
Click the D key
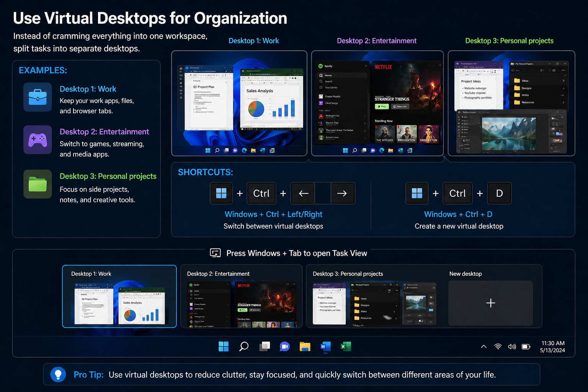point(500,193)
